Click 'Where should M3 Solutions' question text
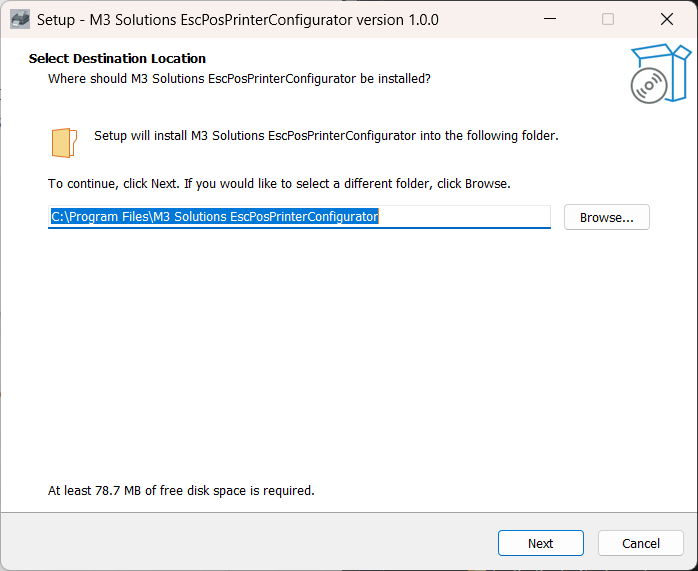This screenshot has height=571, width=698. point(239,79)
